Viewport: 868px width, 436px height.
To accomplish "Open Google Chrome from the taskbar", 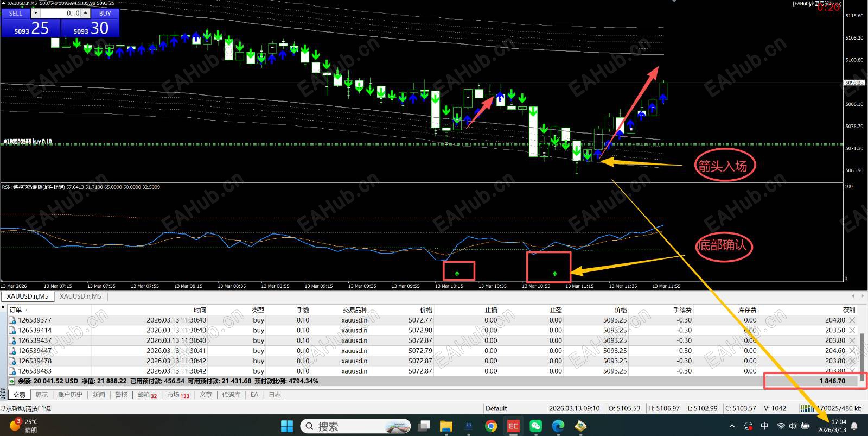I will click(x=491, y=426).
